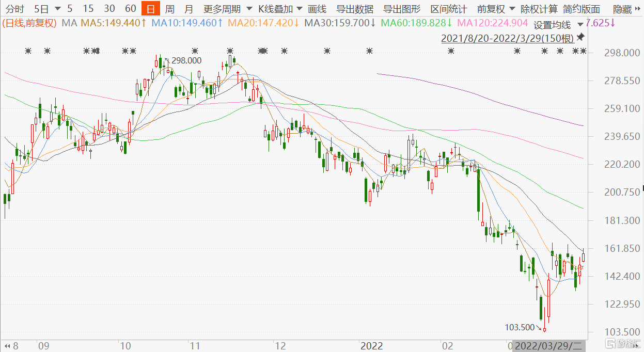Click the 09 month label on time axis
Image resolution: width=644 pixels, height=352 pixels.
coord(43,345)
